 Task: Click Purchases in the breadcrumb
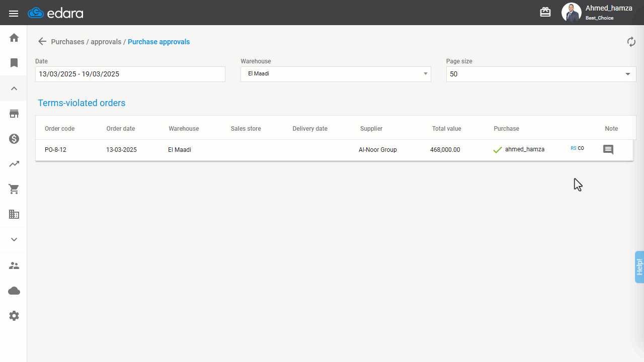[x=68, y=42]
